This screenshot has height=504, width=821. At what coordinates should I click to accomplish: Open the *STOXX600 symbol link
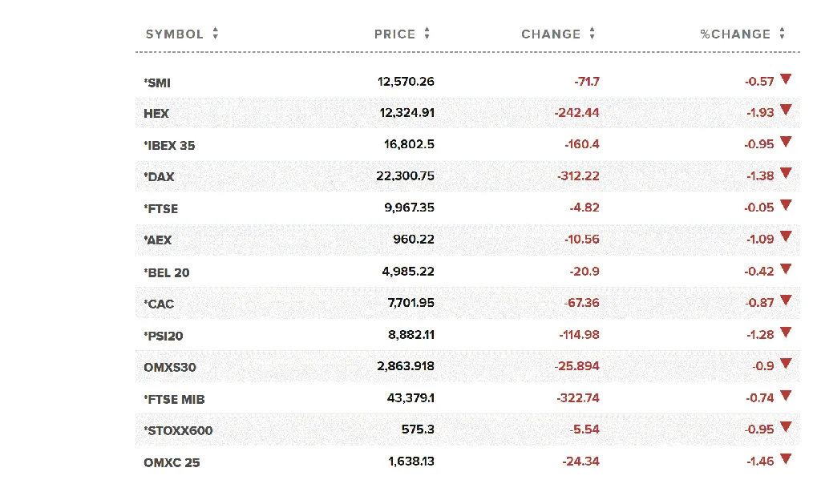(x=178, y=431)
